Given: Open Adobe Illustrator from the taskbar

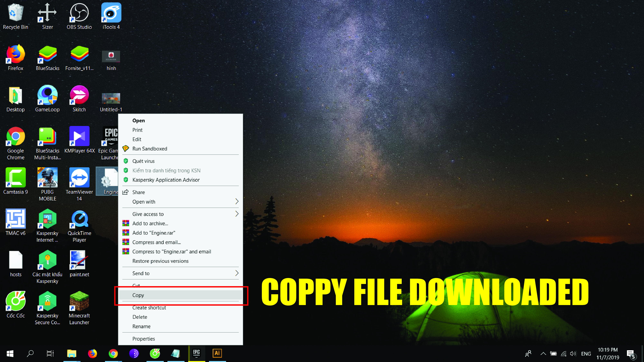Looking at the screenshot, I should coord(217,353).
